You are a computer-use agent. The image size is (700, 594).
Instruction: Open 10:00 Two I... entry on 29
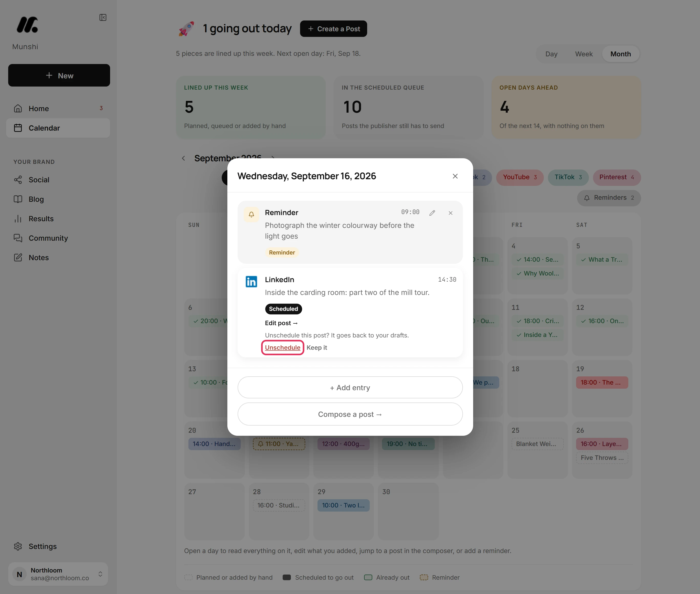pyautogui.click(x=343, y=505)
